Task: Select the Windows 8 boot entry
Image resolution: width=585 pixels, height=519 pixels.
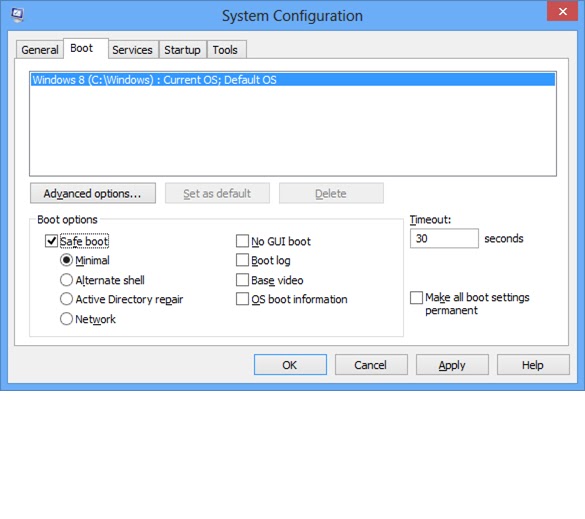Action: click(293, 80)
